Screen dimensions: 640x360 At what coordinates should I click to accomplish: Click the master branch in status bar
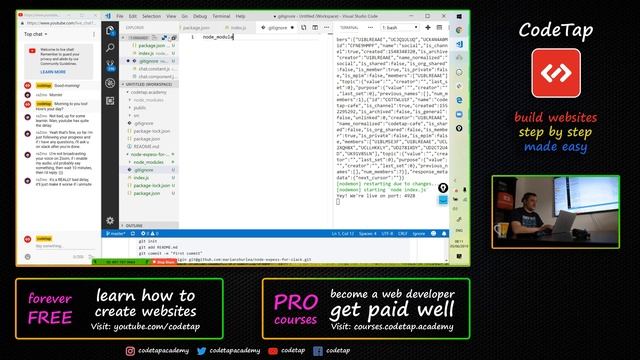coord(116,233)
